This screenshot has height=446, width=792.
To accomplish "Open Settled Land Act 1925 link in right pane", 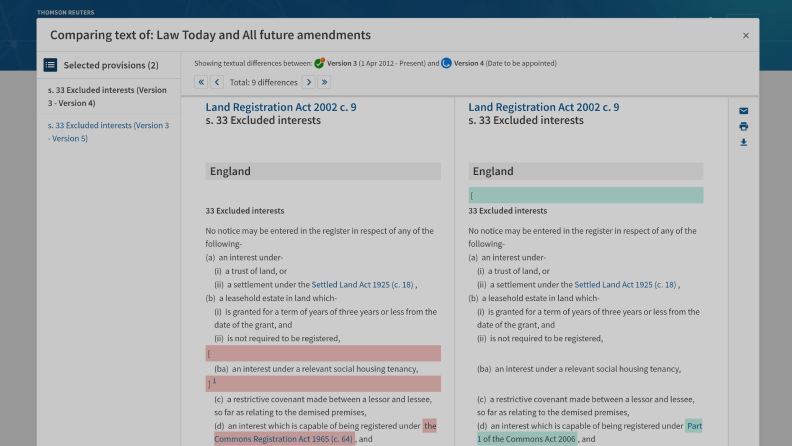I will tap(625, 285).
